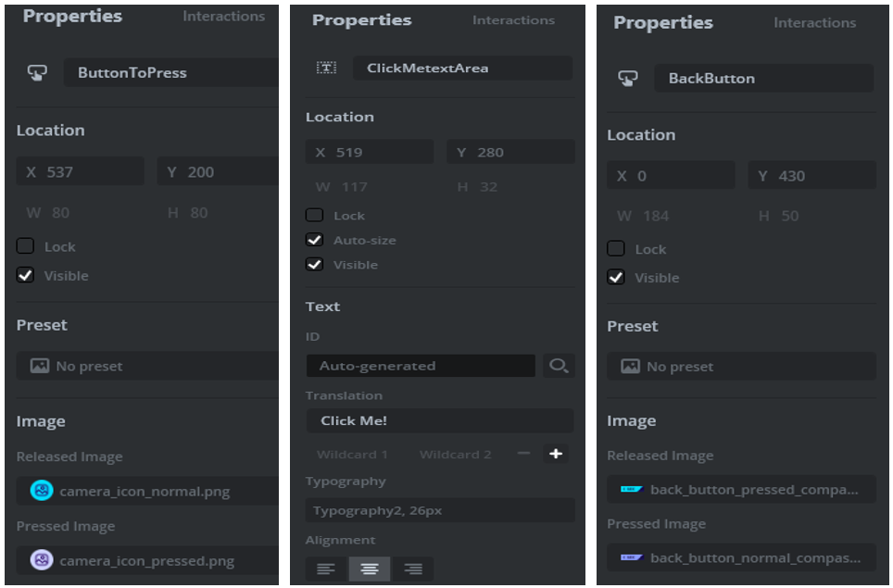The height and width of the screenshot is (588, 893).
Task: Disable Auto-size checkbox for ClickMetextArea
Action: (315, 240)
